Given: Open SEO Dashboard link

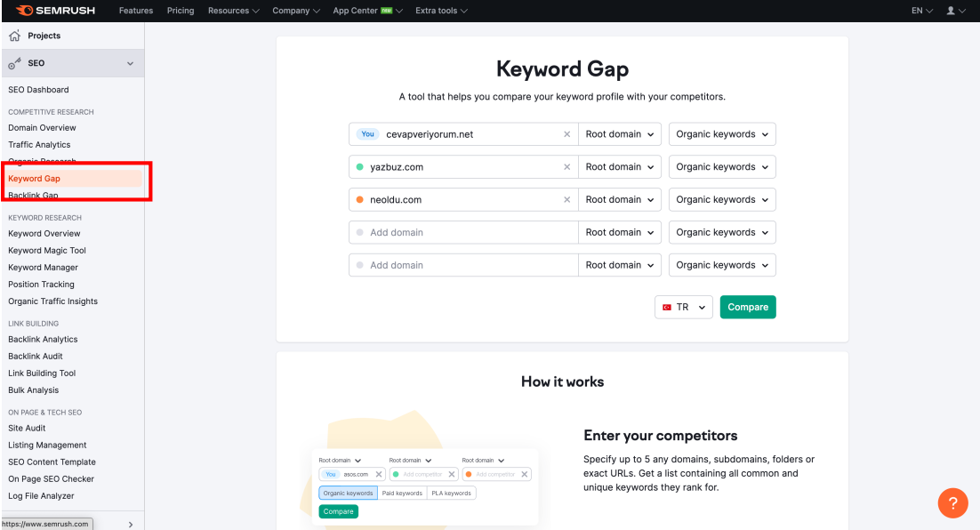Looking at the screenshot, I should click(39, 90).
